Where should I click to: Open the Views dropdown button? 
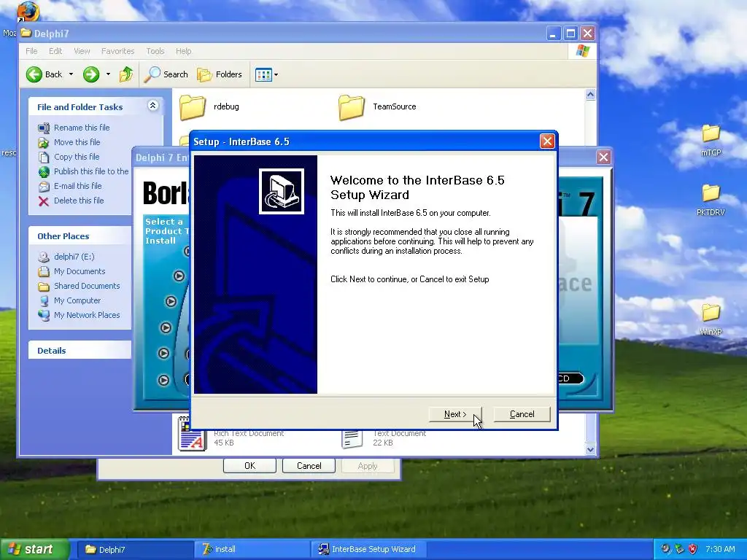[266, 74]
